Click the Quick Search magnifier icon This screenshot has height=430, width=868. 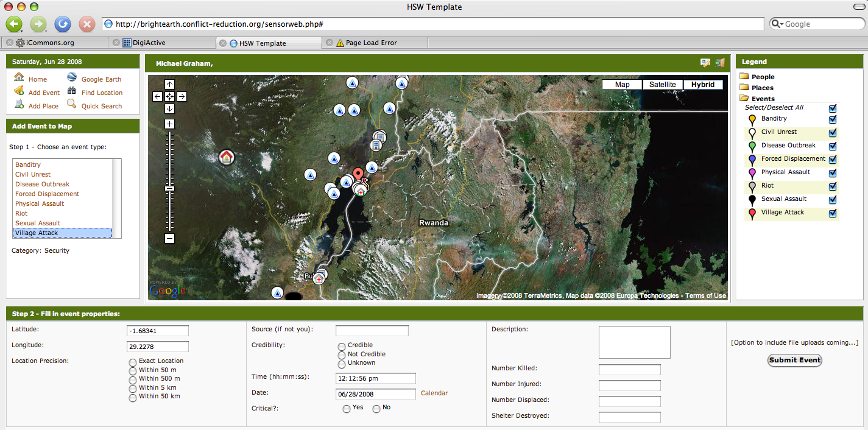click(72, 105)
